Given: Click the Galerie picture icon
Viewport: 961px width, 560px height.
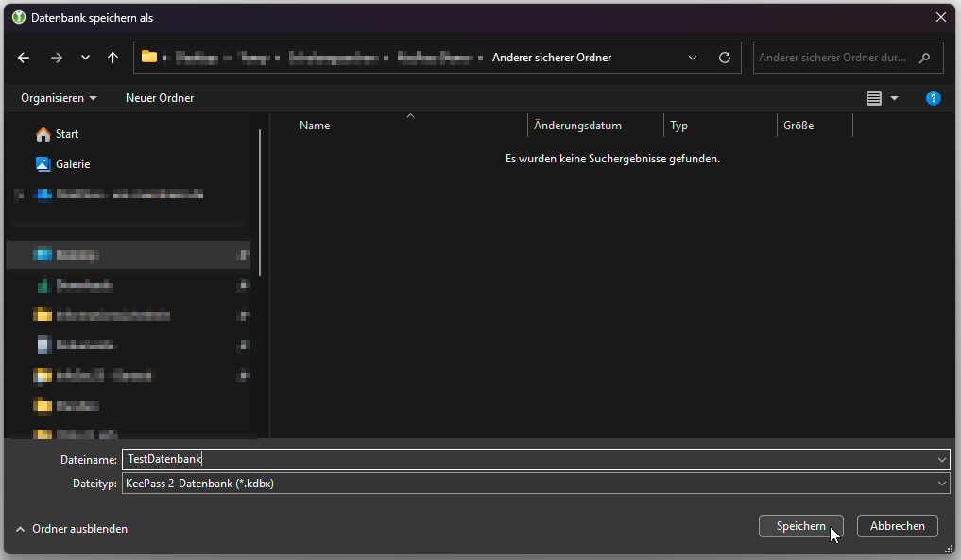Looking at the screenshot, I should [43, 164].
